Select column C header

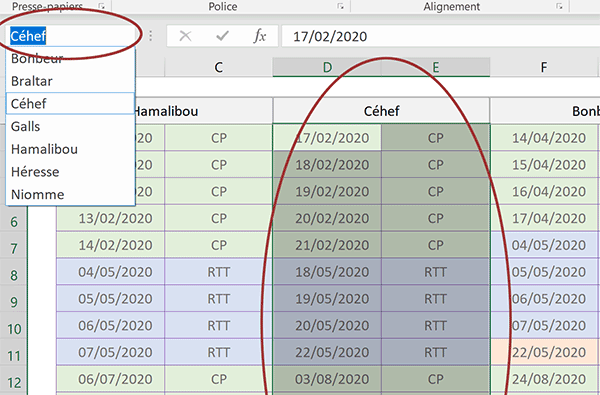tap(218, 67)
